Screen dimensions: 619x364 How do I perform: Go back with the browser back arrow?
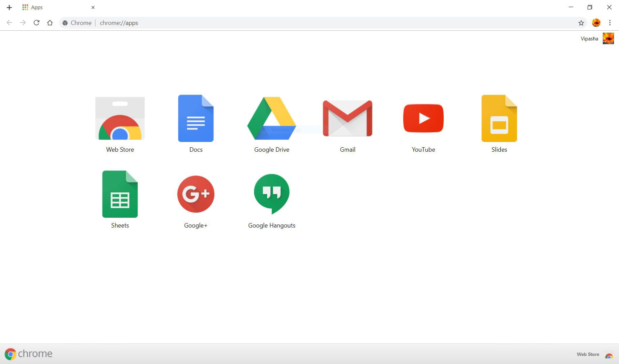tap(9, 23)
